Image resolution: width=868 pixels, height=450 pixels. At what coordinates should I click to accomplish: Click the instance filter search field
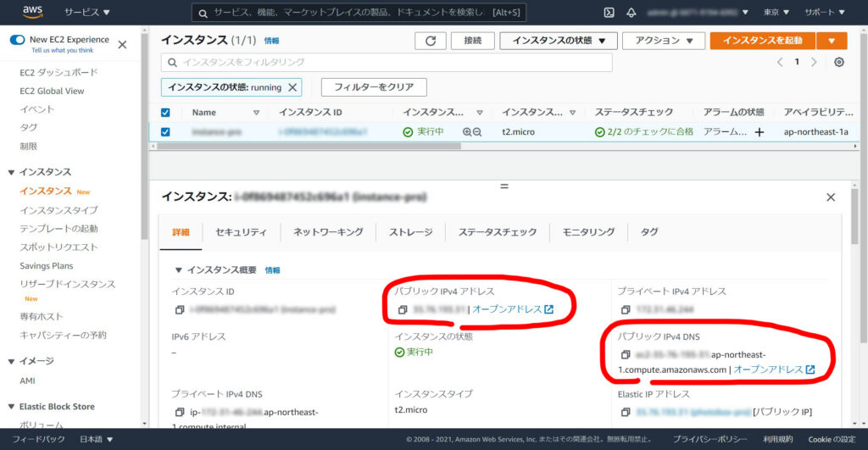click(387, 63)
